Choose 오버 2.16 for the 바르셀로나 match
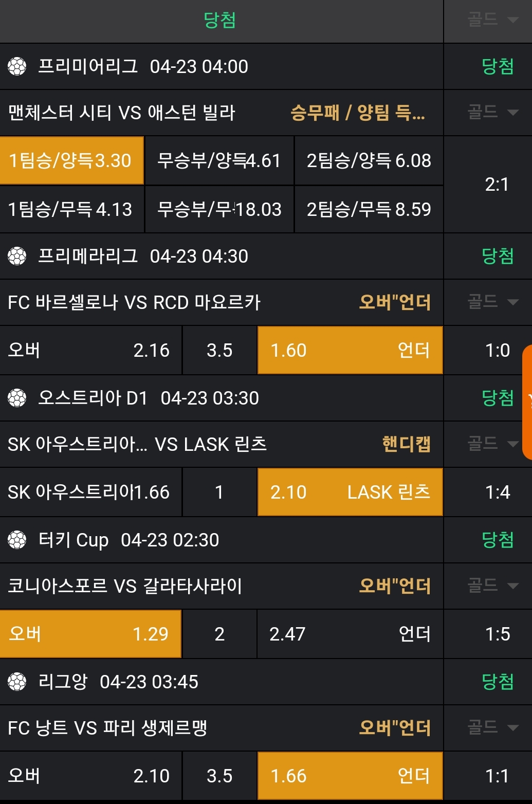The height and width of the screenshot is (804, 532). [x=90, y=350]
